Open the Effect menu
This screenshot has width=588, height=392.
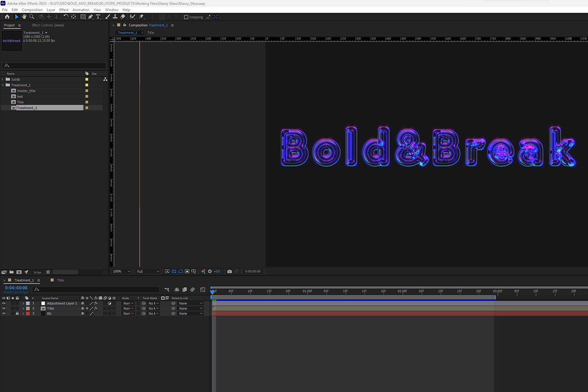click(64, 10)
